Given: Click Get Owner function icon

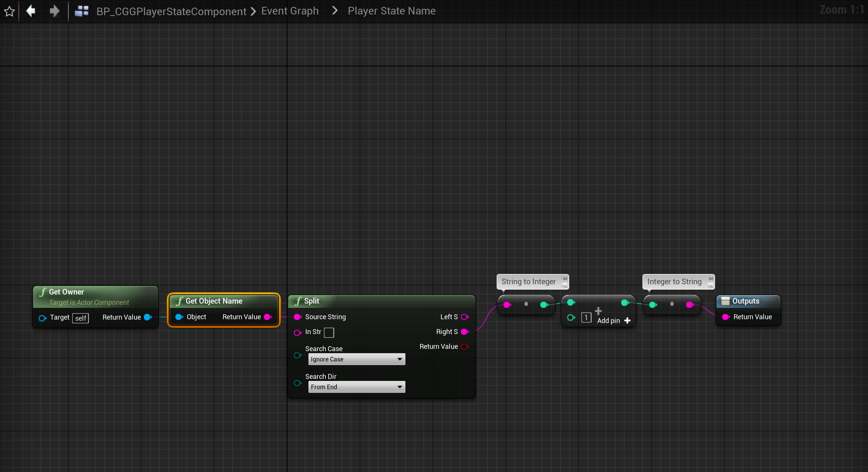Looking at the screenshot, I should coord(43,292).
